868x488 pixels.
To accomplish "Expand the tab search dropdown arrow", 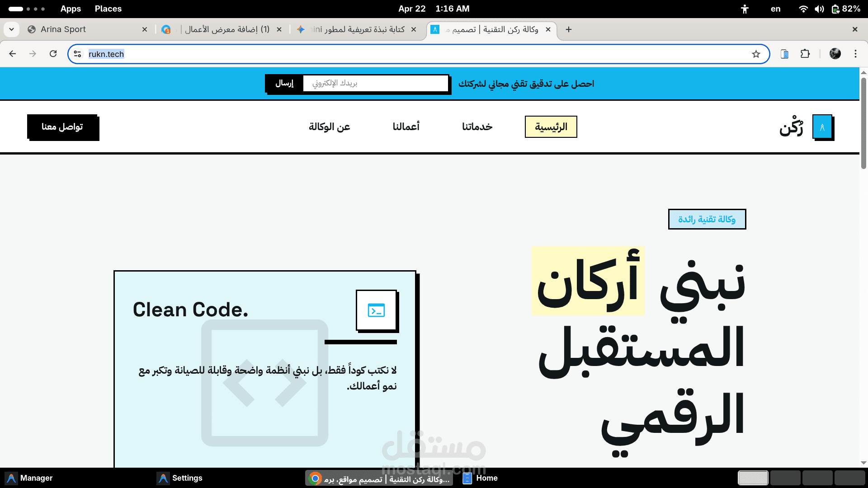I will coord(11,29).
